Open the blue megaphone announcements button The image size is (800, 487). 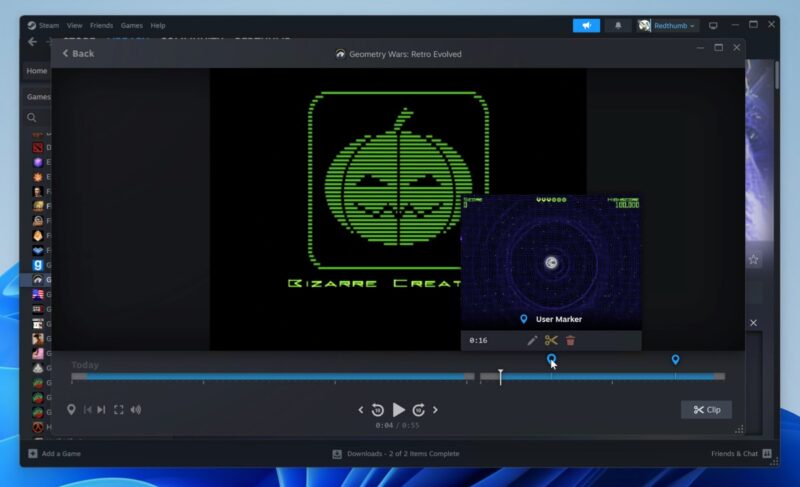point(586,25)
